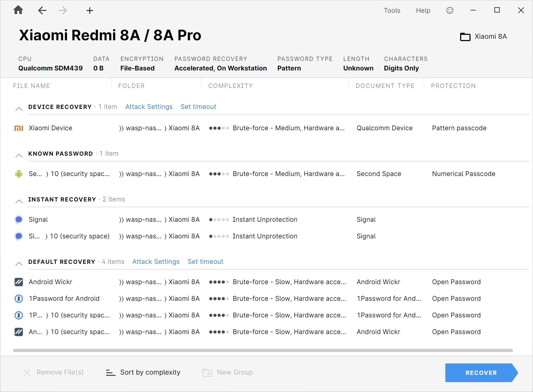The image size is (533, 392).
Task: Select 'Second Space' document type cell
Action: pos(379,174)
